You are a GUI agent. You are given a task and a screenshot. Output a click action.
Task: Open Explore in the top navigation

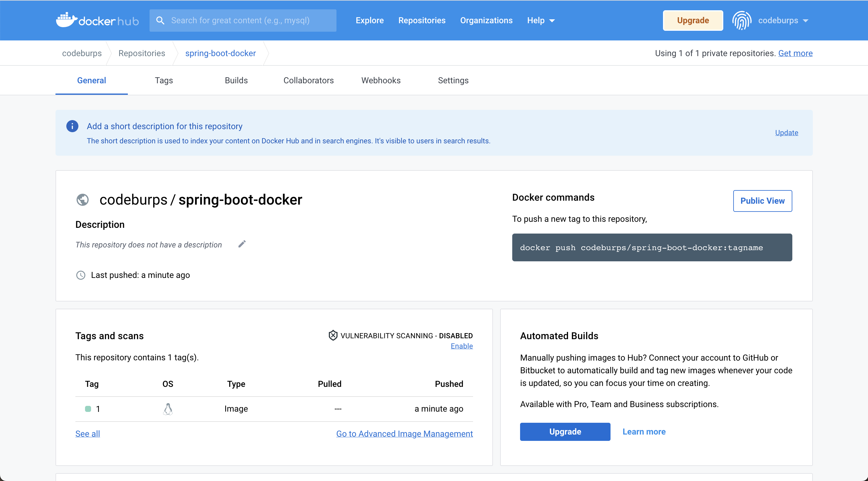click(370, 21)
